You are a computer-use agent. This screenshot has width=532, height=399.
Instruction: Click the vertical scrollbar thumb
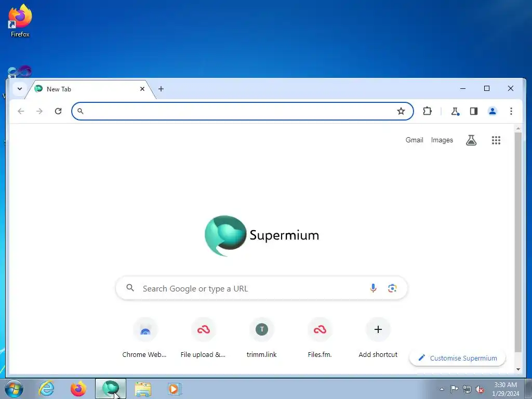[518, 242]
